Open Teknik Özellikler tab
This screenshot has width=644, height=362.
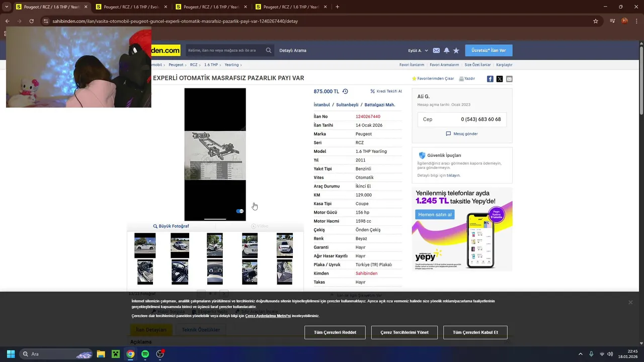coord(201,330)
